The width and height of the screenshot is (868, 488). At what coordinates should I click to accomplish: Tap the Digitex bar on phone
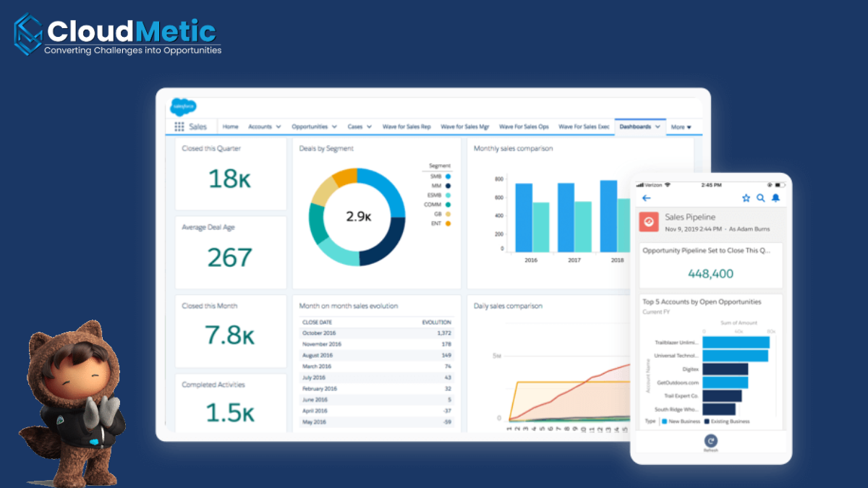coord(725,369)
